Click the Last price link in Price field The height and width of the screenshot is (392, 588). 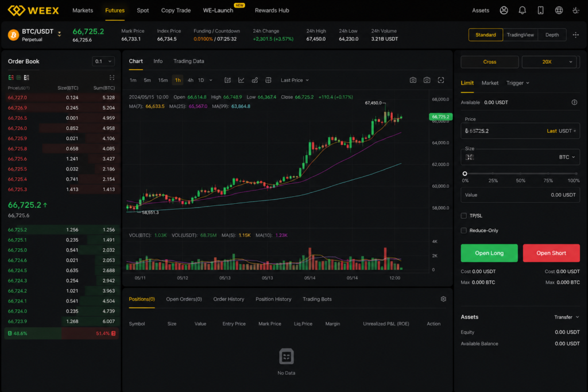click(552, 131)
